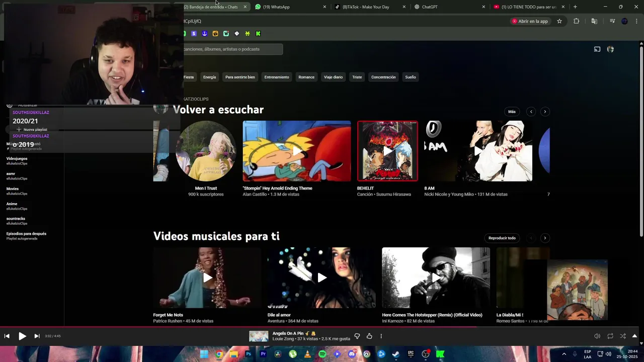Viewport: 644px width, 362px height.
Task: Focus the songs, albums, artists search field
Action: [x=232, y=49]
